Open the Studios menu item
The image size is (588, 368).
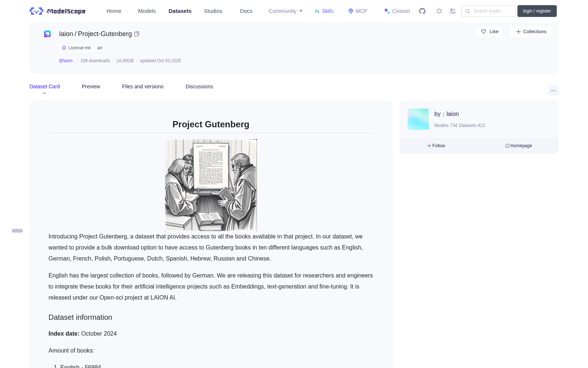coord(213,11)
